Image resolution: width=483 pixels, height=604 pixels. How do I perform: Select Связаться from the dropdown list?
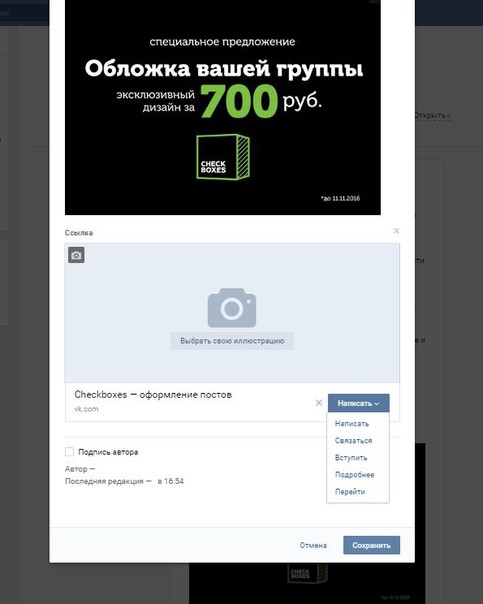pos(354,441)
